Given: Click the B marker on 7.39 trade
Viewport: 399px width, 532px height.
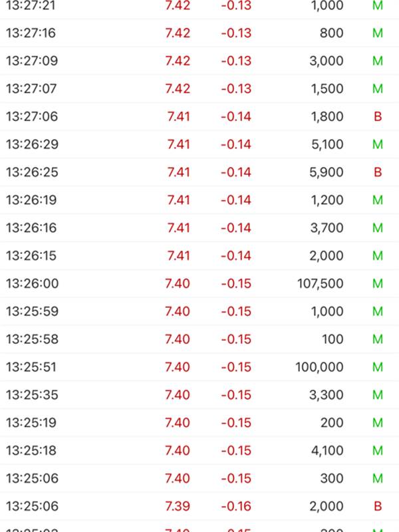Looking at the screenshot, I should [378, 506].
